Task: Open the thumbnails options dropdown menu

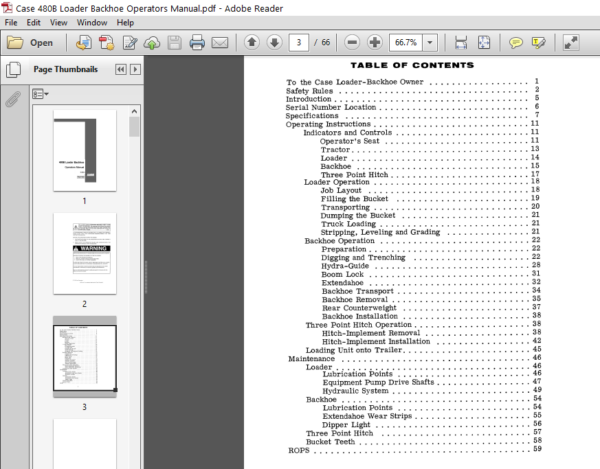Action: [x=40, y=94]
